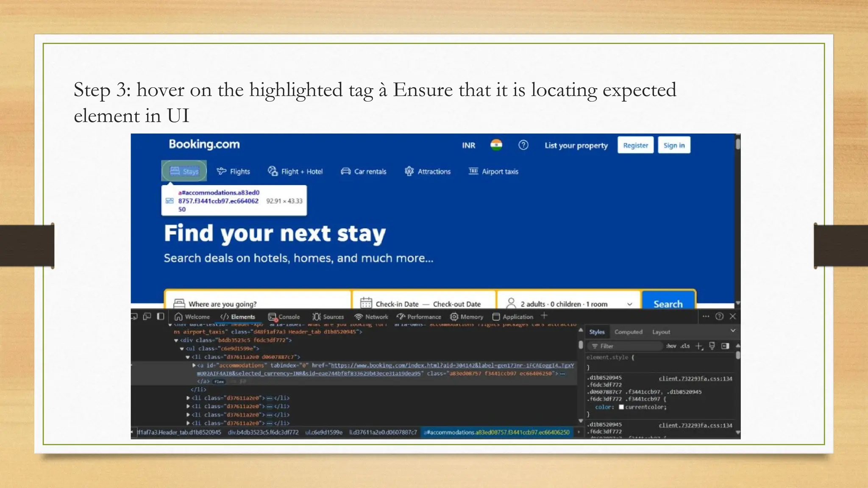The width and height of the screenshot is (868, 488).
Task: Open the Computed styles tab
Action: click(x=628, y=332)
